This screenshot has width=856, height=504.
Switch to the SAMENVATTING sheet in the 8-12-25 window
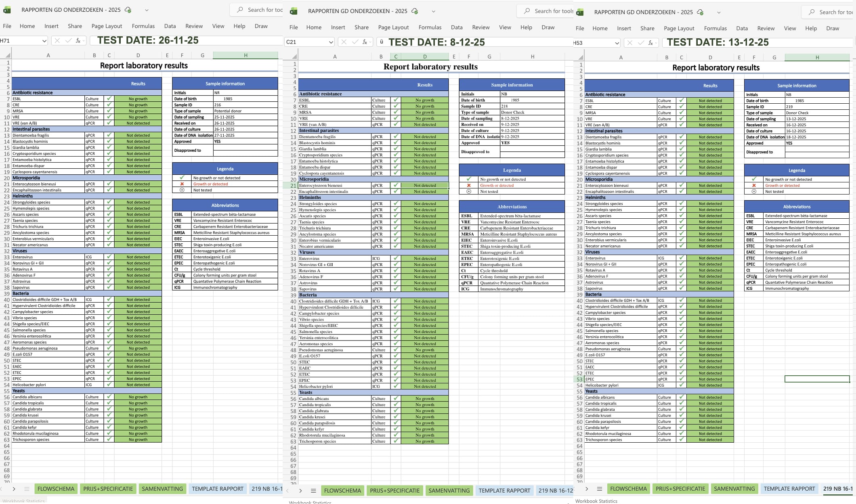tap(449, 491)
